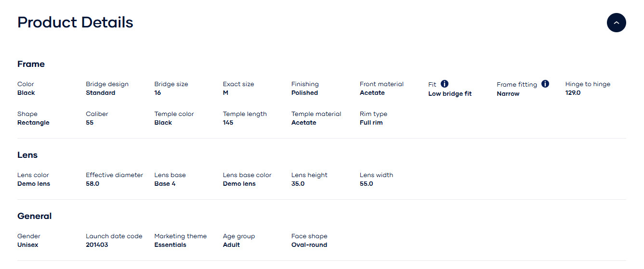644x269 pixels.
Task: Open the Fit info icon
Action: click(445, 84)
